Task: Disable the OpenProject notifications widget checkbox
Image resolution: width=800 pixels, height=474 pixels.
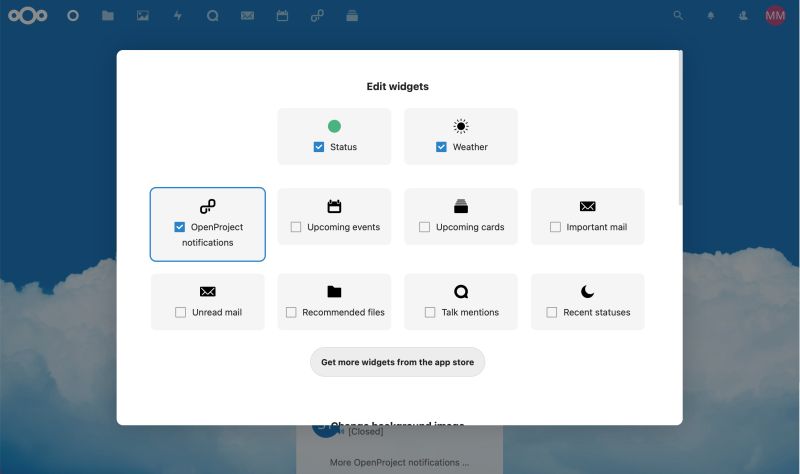Action: pos(180,227)
